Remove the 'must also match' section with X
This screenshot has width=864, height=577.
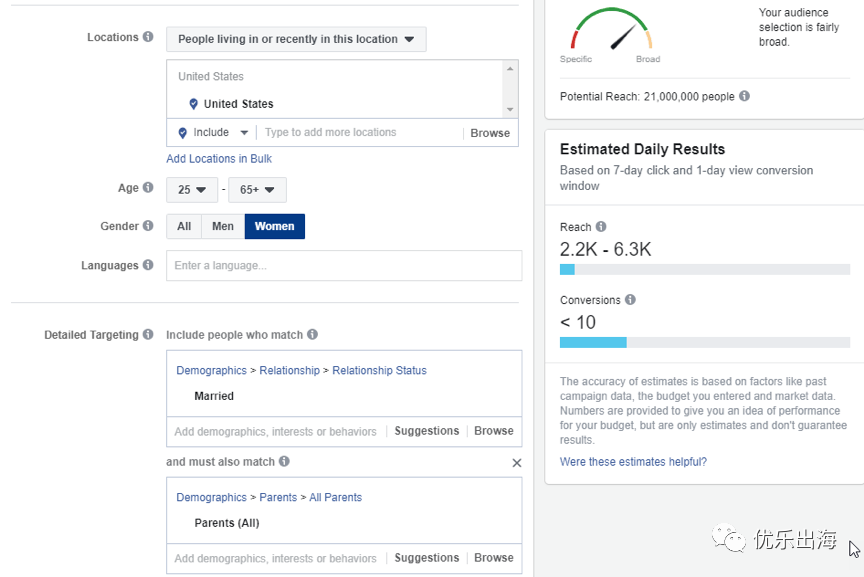516,463
